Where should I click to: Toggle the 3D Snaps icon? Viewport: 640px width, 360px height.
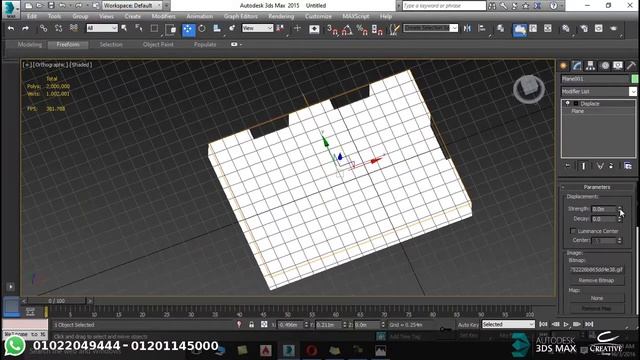(x=333, y=29)
